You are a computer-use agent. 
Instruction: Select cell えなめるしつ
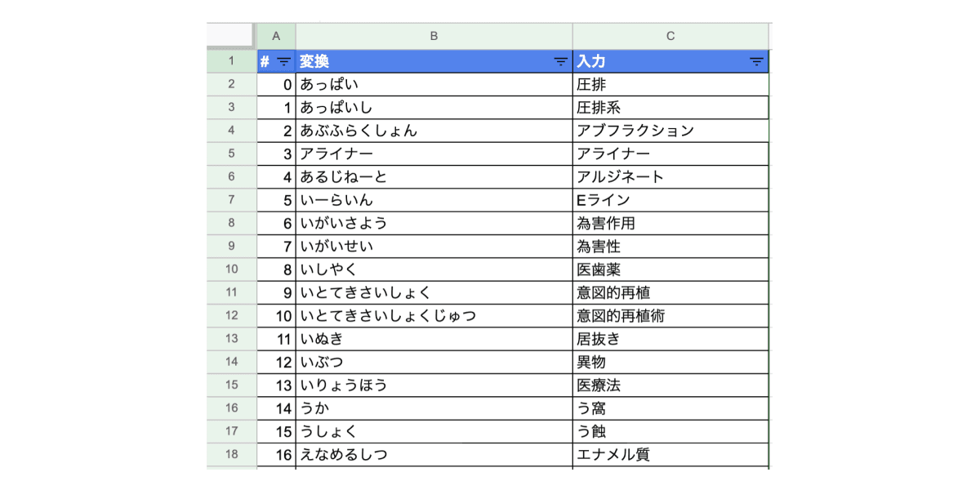pyautogui.click(x=434, y=455)
